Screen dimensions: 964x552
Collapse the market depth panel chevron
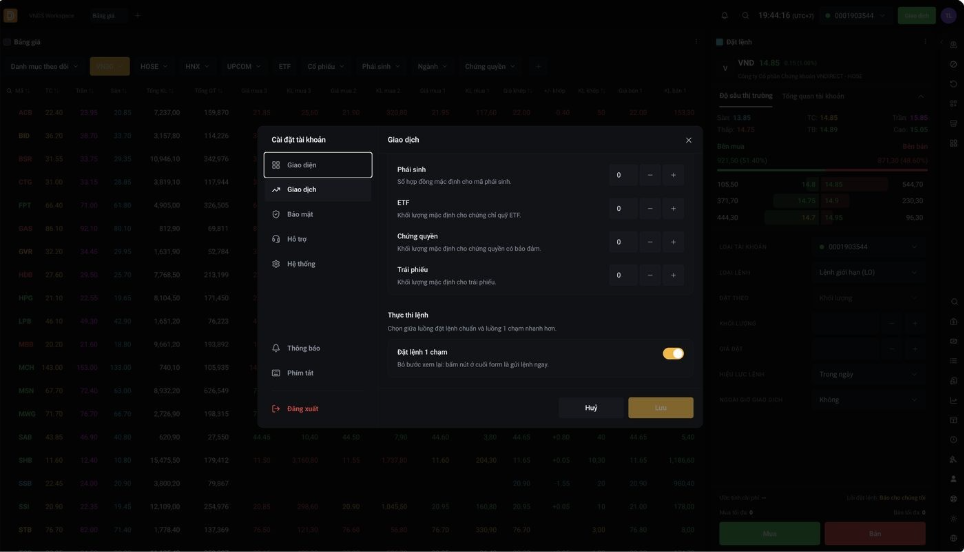[920, 97]
